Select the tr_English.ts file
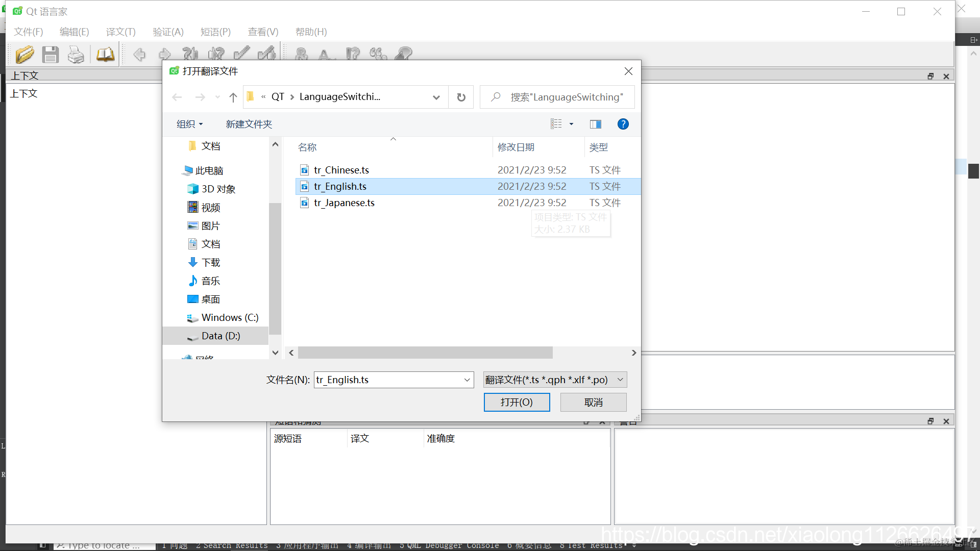This screenshot has height=551, width=980. pos(468,186)
